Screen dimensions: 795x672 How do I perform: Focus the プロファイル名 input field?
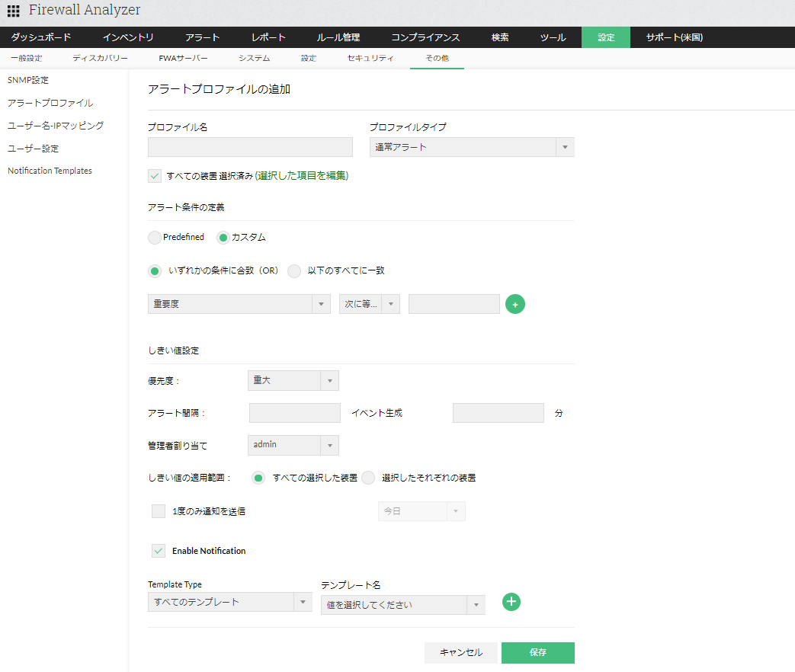click(x=251, y=147)
